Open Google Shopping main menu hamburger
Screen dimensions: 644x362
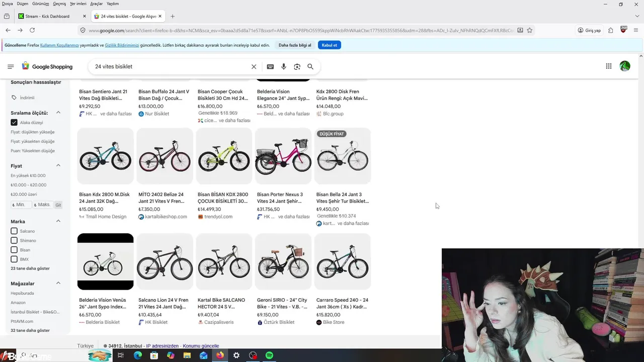pyautogui.click(x=11, y=66)
